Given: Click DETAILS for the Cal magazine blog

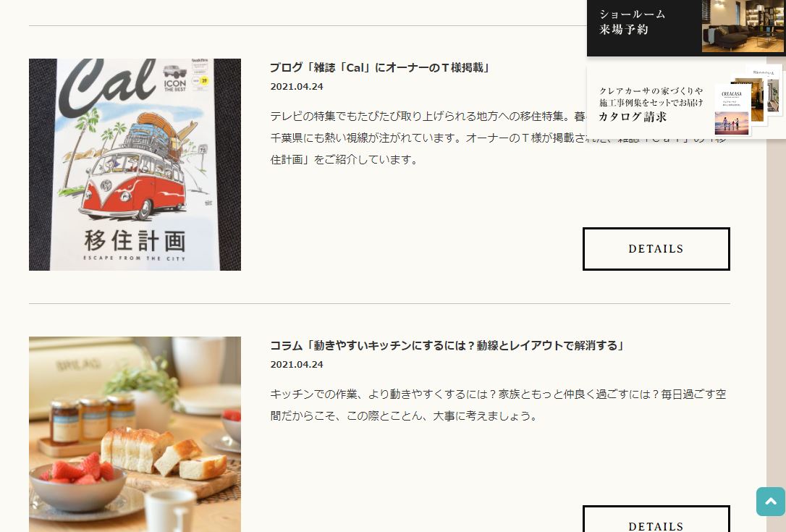Looking at the screenshot, I should click(x=656, y=249).
